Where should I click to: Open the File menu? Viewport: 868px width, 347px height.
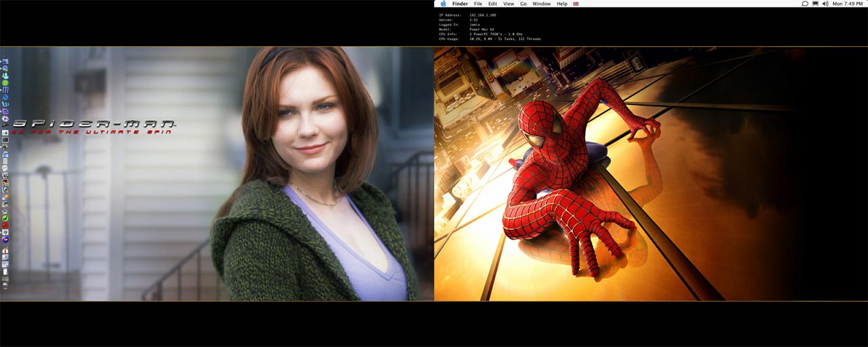(478, 3)
